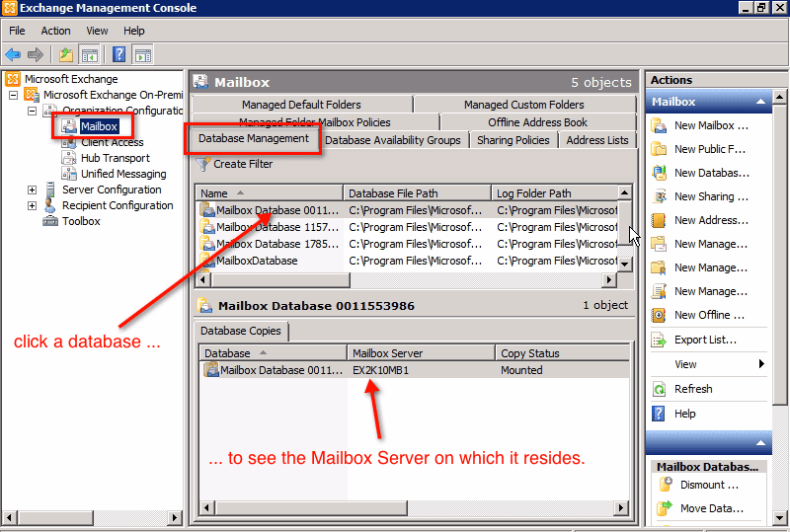This screenshot has height=532, width=790.
Task: Expand the Server Configuration node
Action: 33,190
